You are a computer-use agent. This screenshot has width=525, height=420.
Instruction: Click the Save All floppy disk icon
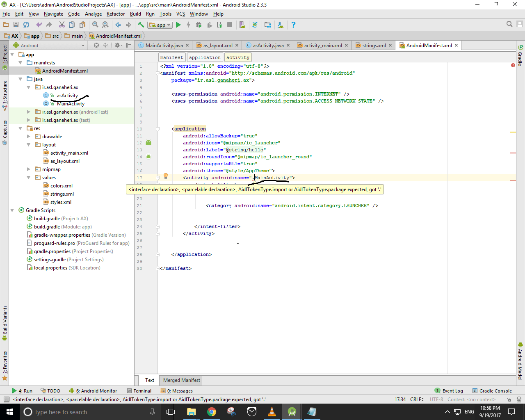[16, 25]
